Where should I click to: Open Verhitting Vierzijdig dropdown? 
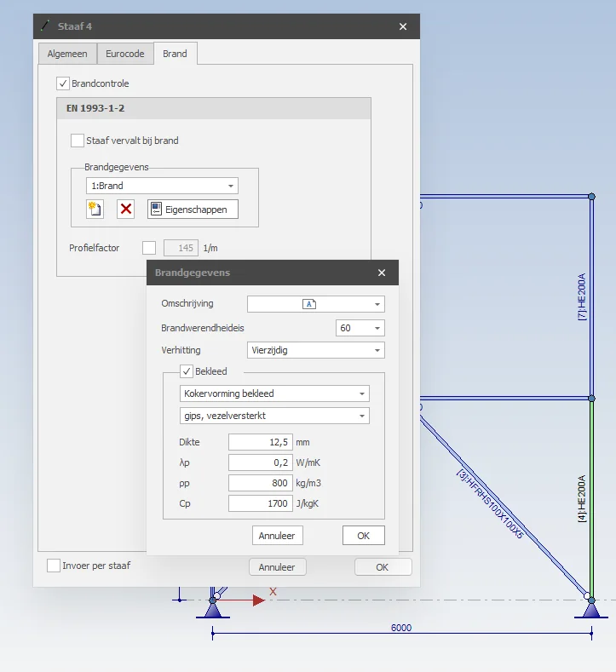[316, 350]
